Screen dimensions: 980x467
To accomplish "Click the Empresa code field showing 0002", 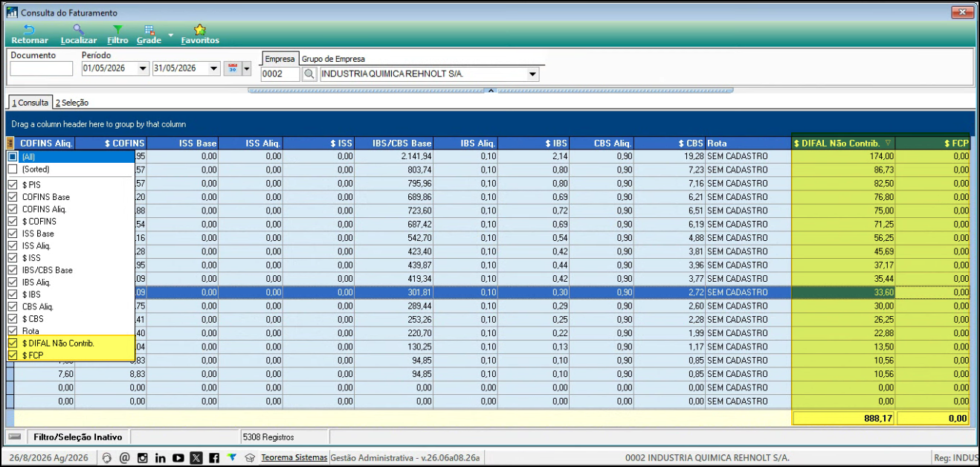I will tap(280, 74).
